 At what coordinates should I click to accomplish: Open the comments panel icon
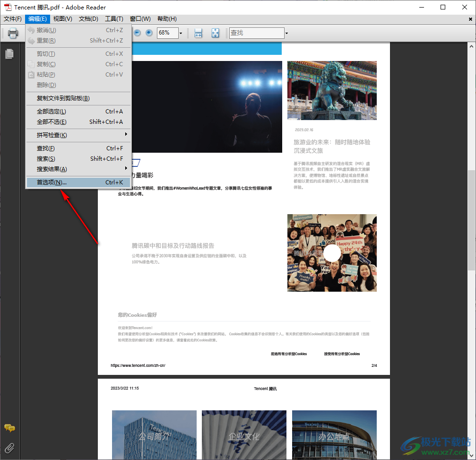tap(9, 428)
